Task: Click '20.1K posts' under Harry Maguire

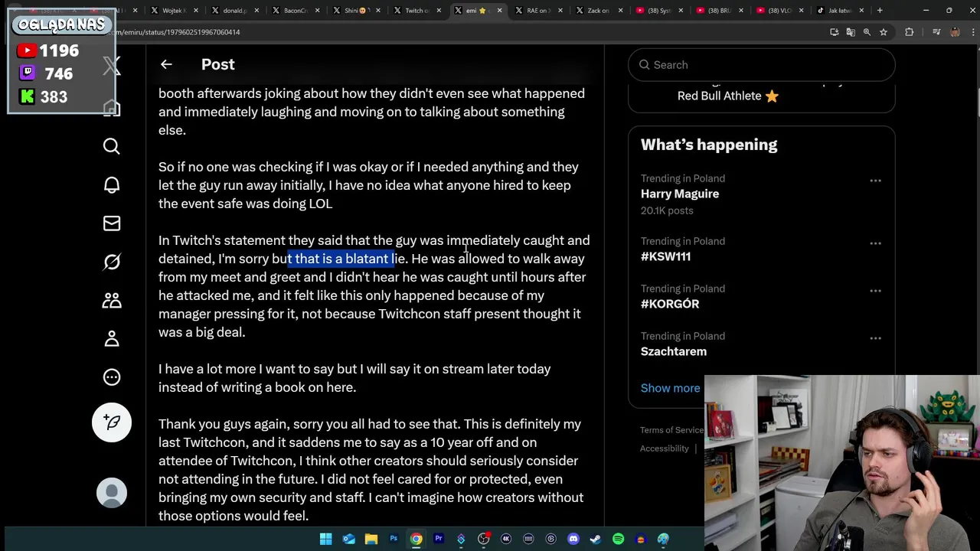Action: pos(667,210)
